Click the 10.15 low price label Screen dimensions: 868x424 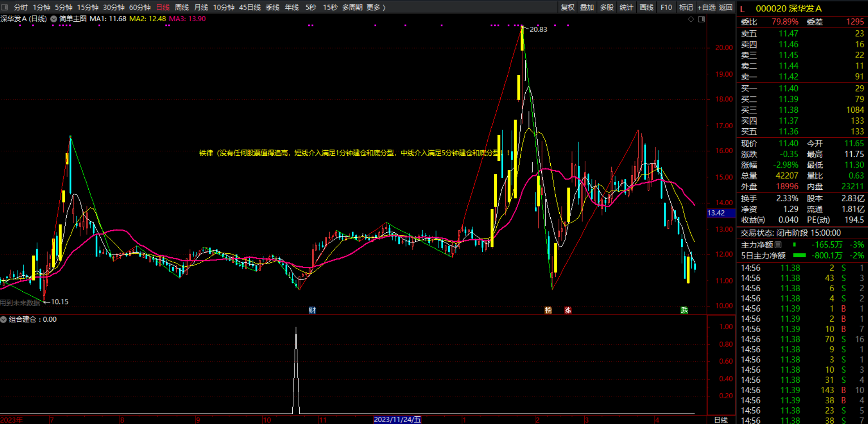59,302
